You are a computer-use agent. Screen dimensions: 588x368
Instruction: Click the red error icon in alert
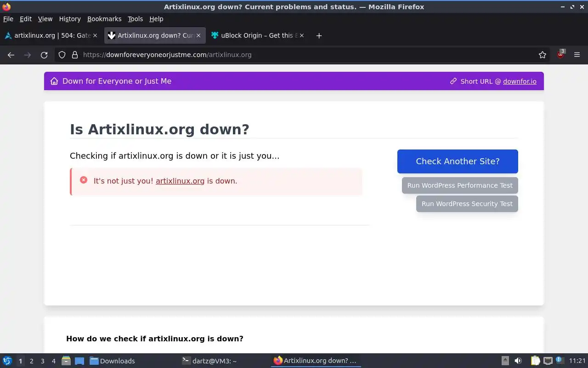(84, 180)
